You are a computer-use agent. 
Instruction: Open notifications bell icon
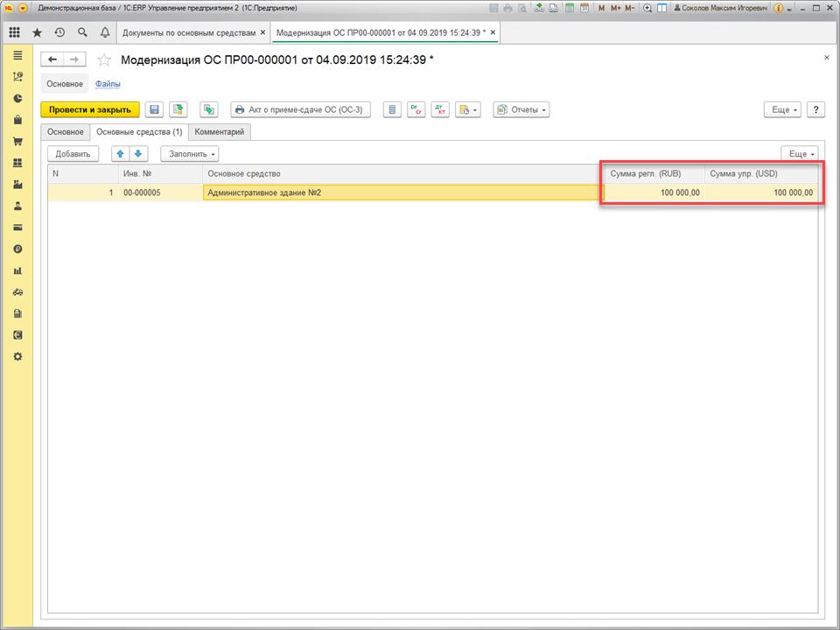click(x=105, y=32)
